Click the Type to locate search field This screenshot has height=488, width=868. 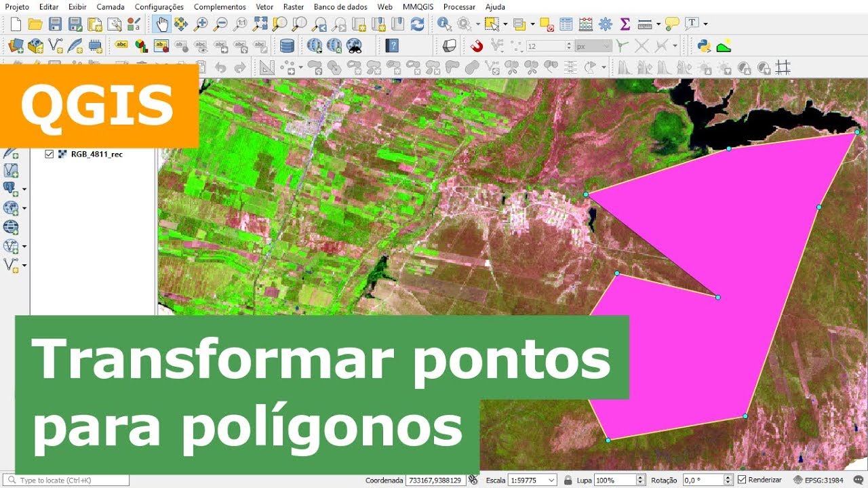[x=66, y=480]
